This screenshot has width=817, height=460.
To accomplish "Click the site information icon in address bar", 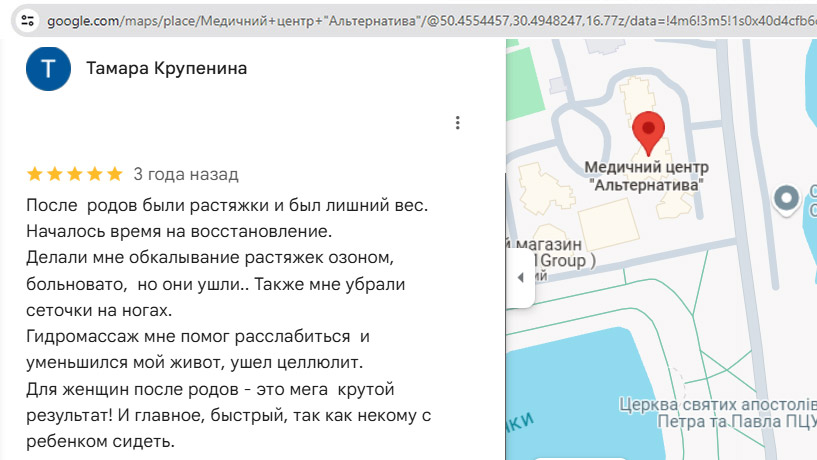I will [x=27, y=20].
